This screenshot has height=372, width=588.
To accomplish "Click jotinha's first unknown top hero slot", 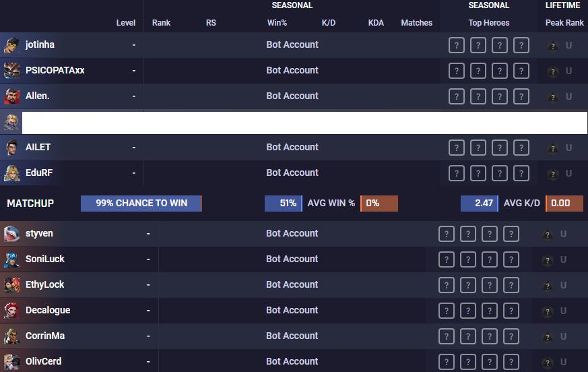I will click(457, 45).
